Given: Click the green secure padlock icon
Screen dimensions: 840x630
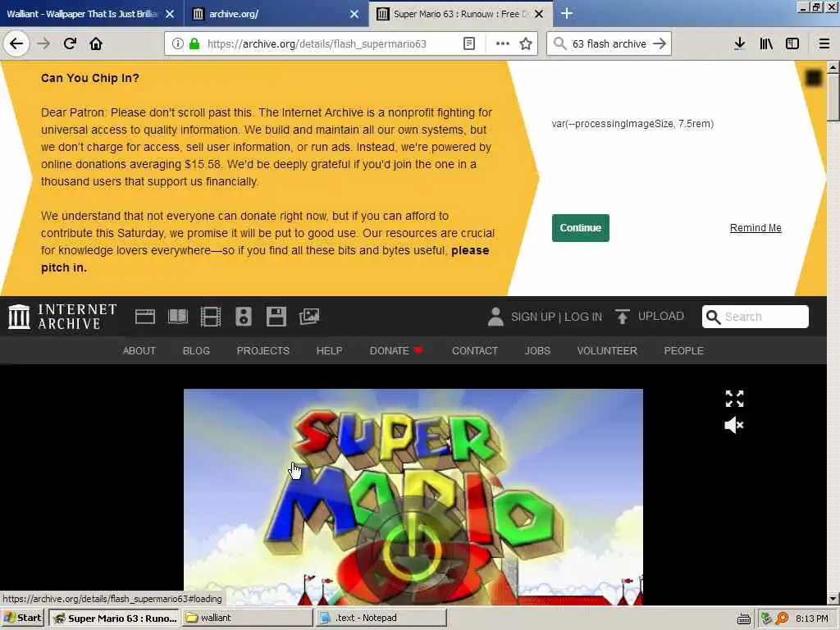Looking at the screenshot, I should 194,44.
